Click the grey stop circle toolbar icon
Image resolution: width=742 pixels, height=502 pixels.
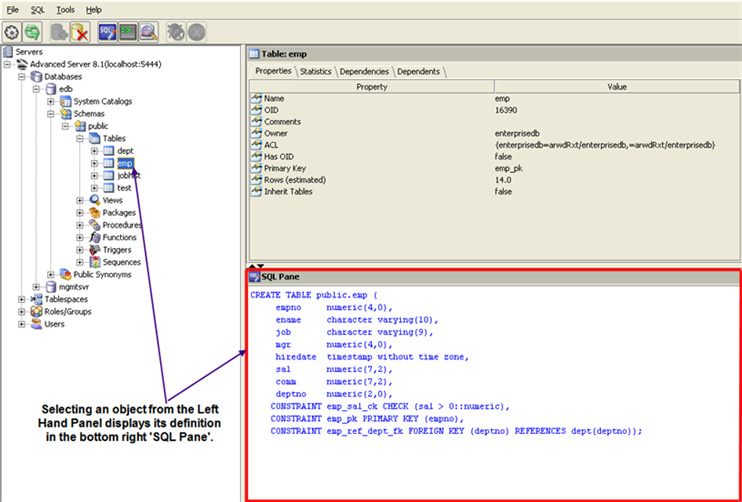pos(196,31)
